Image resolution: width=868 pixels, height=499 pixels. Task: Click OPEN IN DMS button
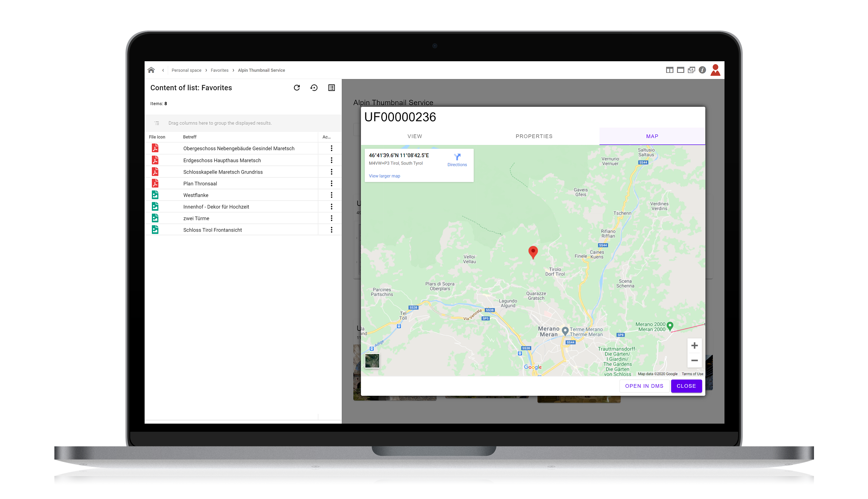coord(644,386)
